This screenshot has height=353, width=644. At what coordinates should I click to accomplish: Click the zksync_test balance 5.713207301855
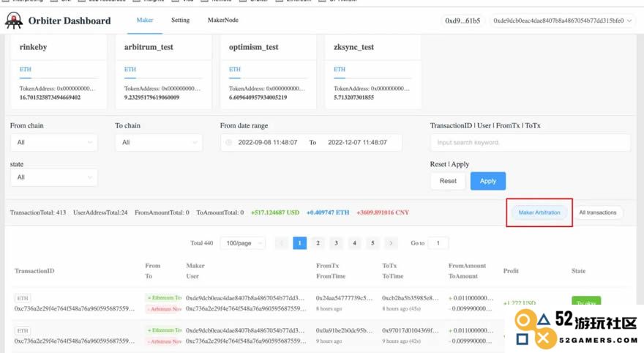[353, 97]
